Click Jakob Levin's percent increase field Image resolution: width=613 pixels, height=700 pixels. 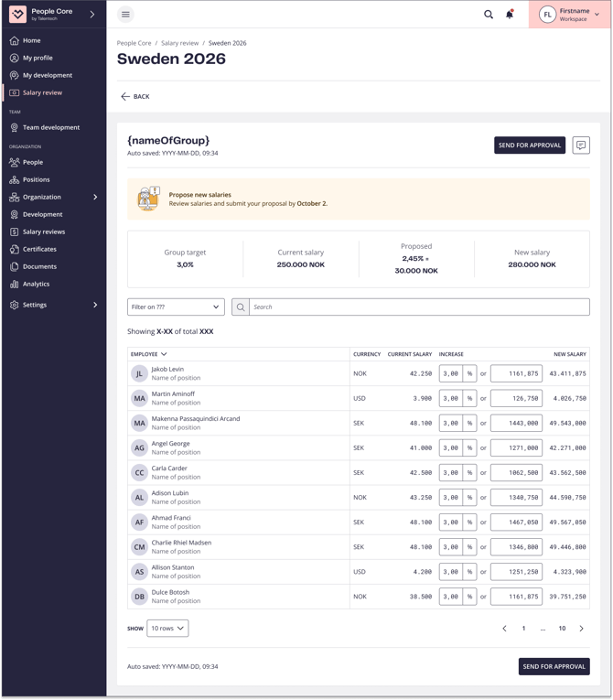451,373
